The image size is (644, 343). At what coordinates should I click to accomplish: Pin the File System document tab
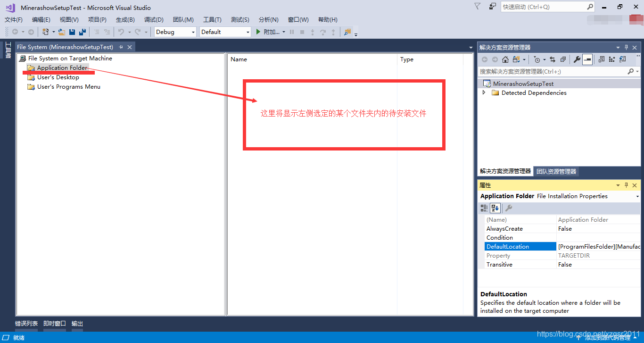point(121,47)
